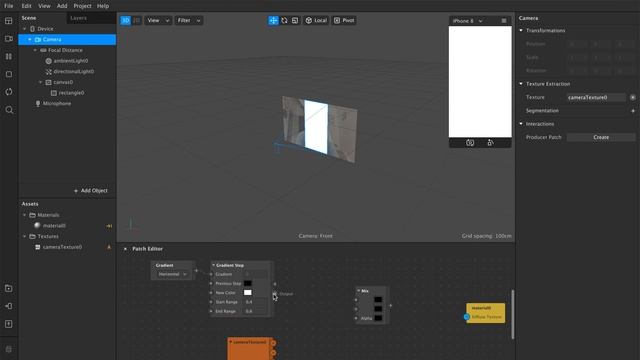The width and height of the screenshot is (640, 360).
Task: Click the add-folder icon in lower left sidebar
Action: 9,289
